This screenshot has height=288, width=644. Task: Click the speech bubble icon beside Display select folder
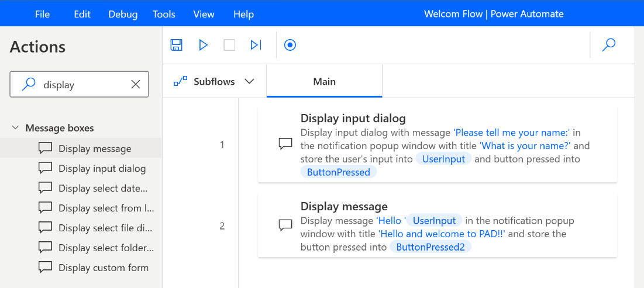45,247
